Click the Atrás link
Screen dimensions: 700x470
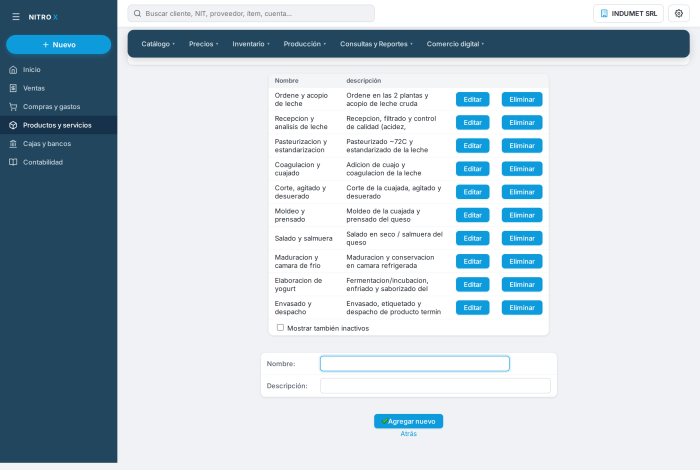408,433
